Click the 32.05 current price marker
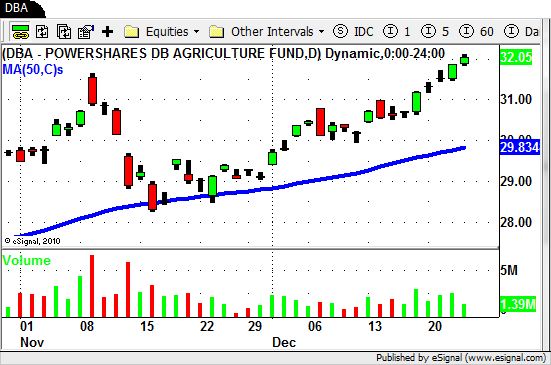 (x=516, y=57)
